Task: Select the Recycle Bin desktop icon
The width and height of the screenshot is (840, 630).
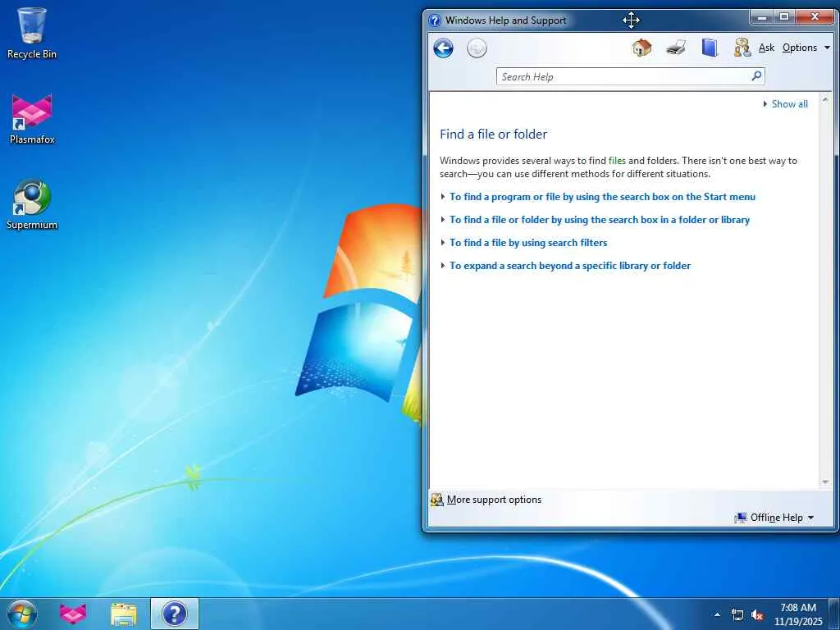Action: pos(32,33)
